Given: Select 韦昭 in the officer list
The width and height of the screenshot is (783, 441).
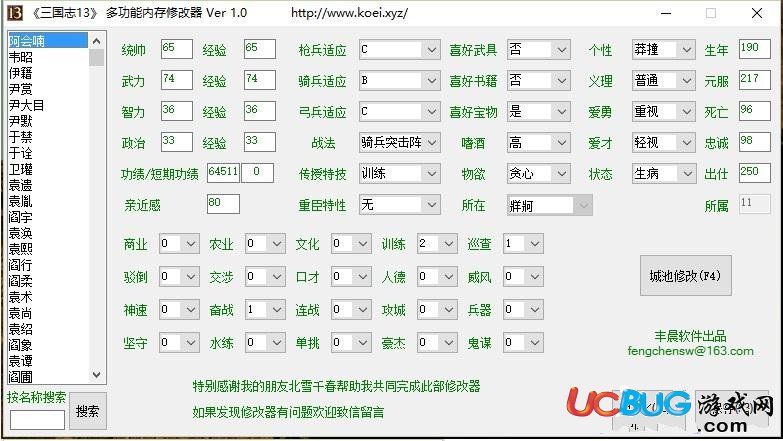Looking at the screenshot, I should point(48,57).
